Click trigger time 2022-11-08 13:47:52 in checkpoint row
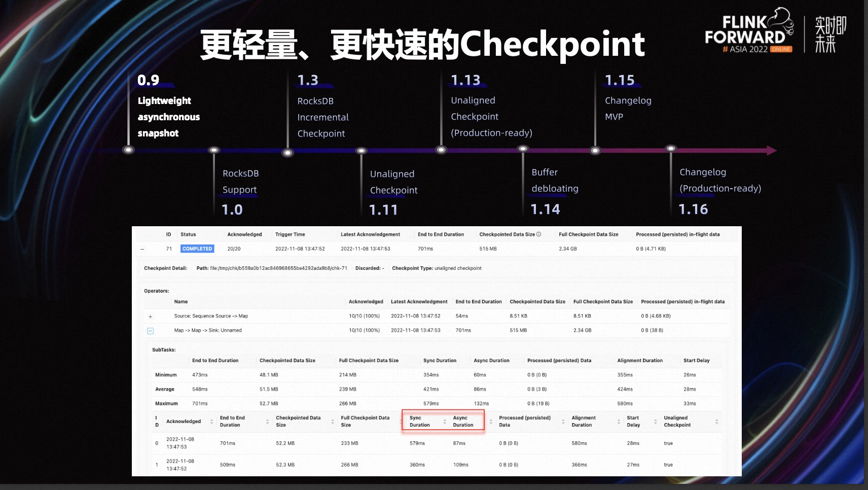 coord(300,249)
